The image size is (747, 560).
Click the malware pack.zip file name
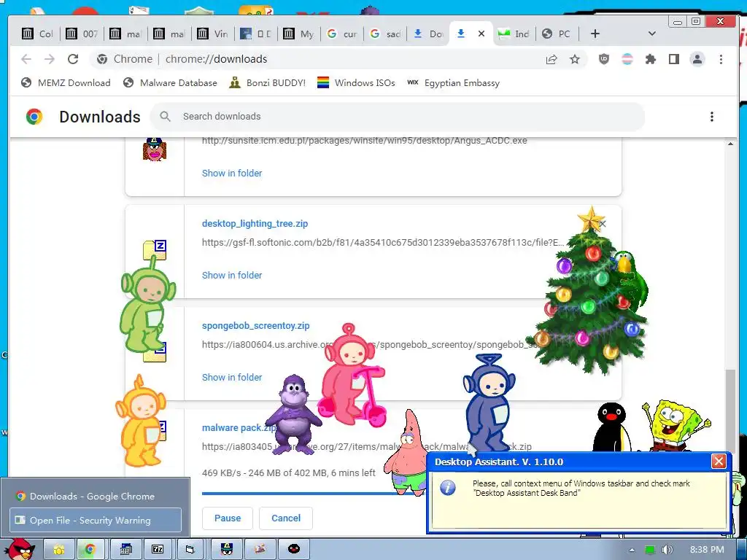click(x=239, y=427)
